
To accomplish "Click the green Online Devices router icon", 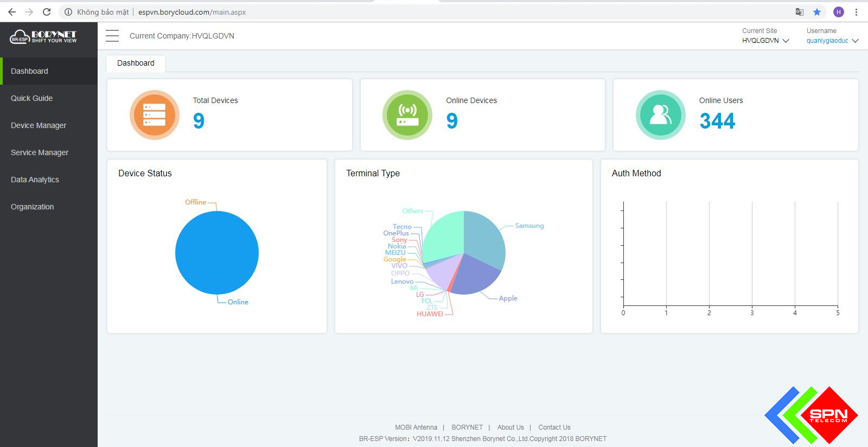I will pyautogui.click(x=407, y=115).
